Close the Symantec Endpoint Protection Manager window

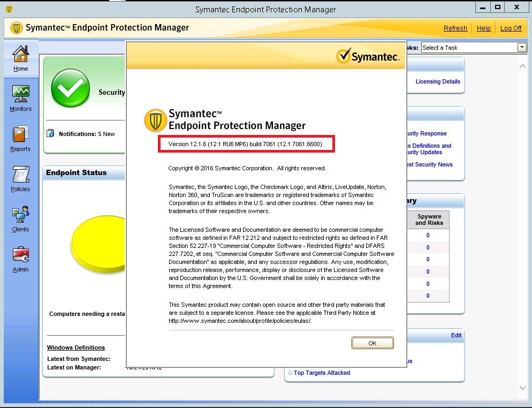pos(516,7)
